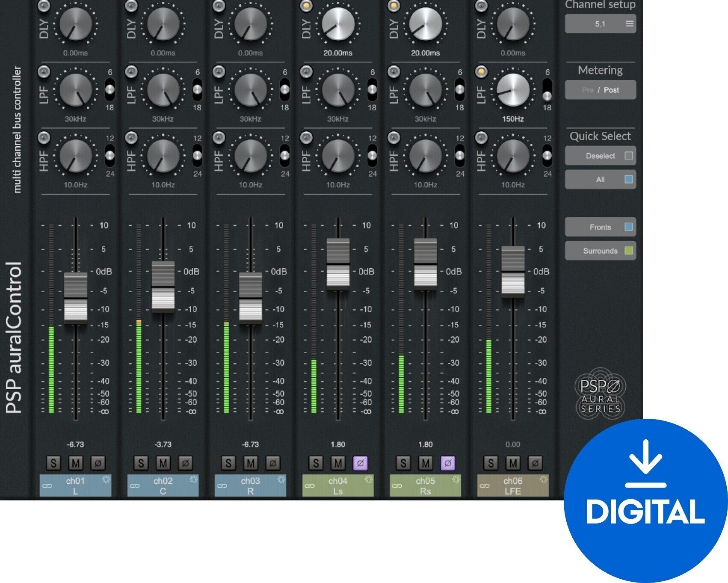Open settings gear on ch04 Ls
Viewport: 728px width, 583px height.
pyautogui.click(x=369, y=479)
